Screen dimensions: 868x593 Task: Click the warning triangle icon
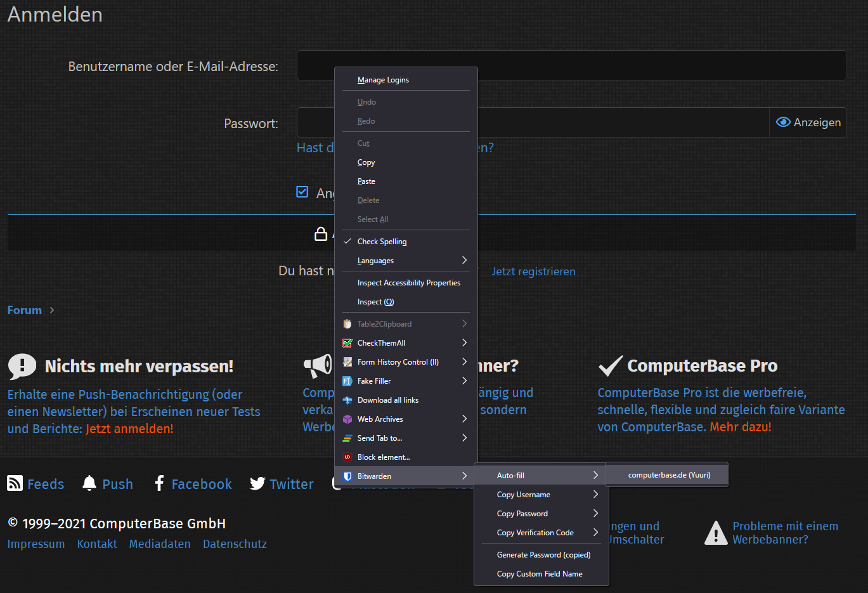coord(716,533)
